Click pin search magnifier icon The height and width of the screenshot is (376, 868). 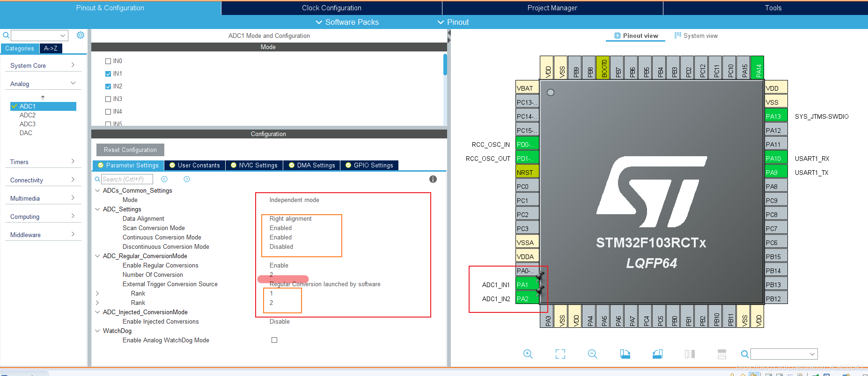tap(744, 354)
